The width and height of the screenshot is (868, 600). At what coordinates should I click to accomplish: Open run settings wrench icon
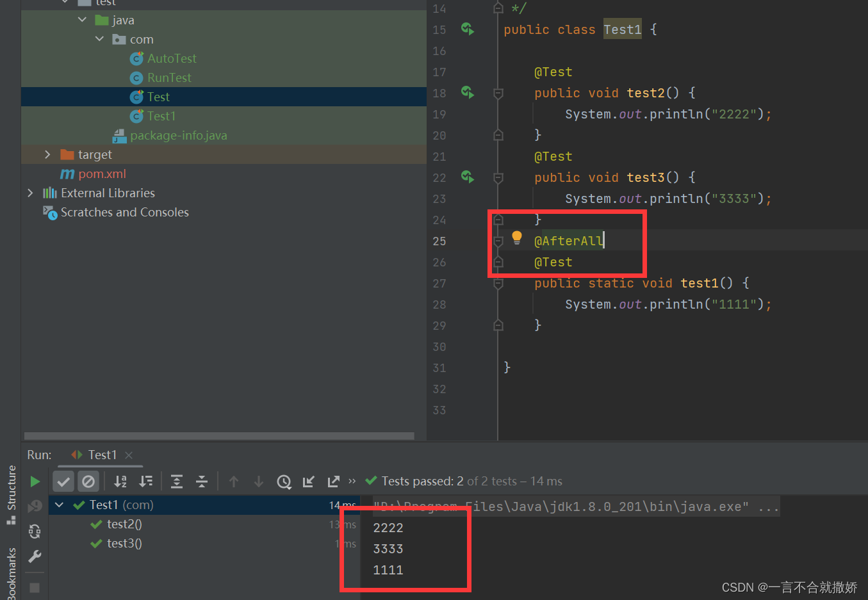(35, 556)
